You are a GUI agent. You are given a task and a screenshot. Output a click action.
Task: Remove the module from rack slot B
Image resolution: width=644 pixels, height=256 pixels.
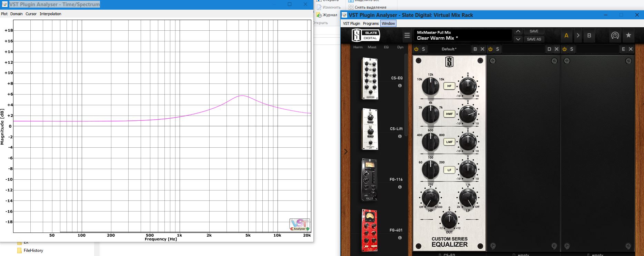482,49
